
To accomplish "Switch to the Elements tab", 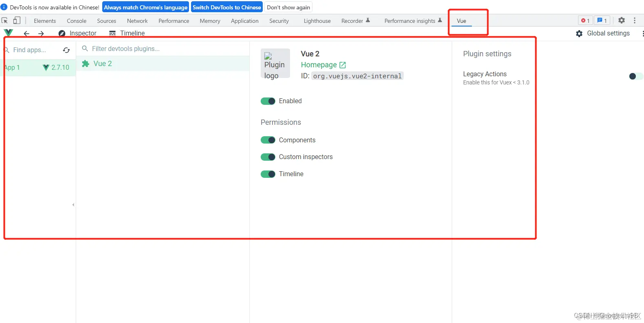I will (45, 21).
